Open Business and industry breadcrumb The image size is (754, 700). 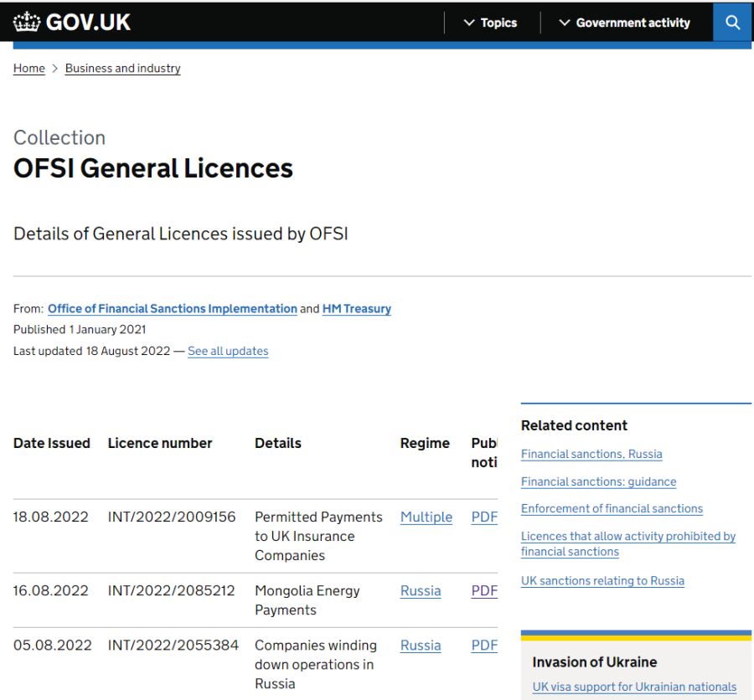tap(122, 69)
